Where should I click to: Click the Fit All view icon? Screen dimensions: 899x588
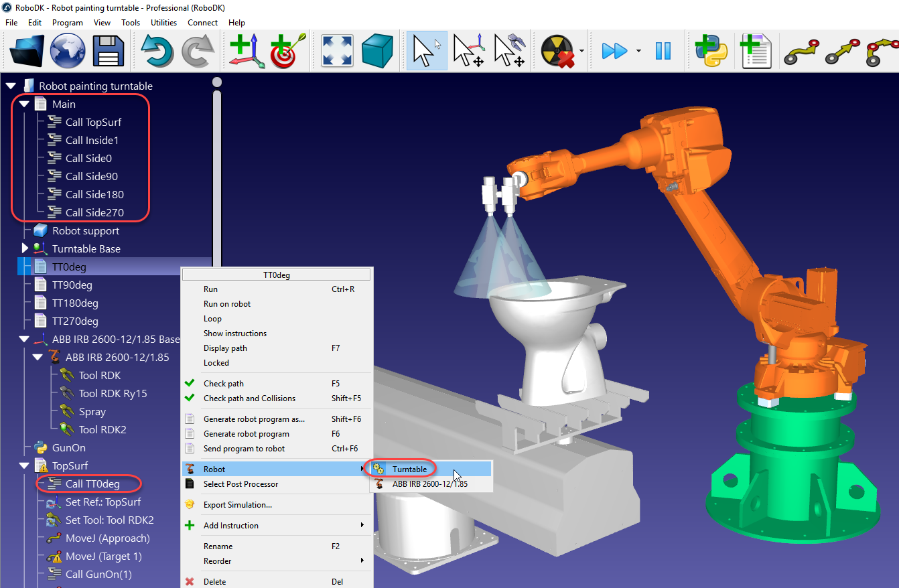(x=338, y=51)
